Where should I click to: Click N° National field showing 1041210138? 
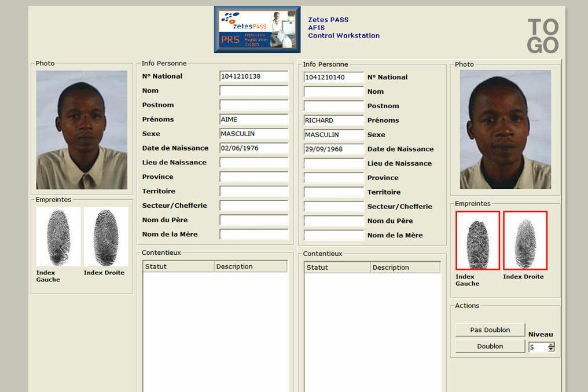click(253, 76)
